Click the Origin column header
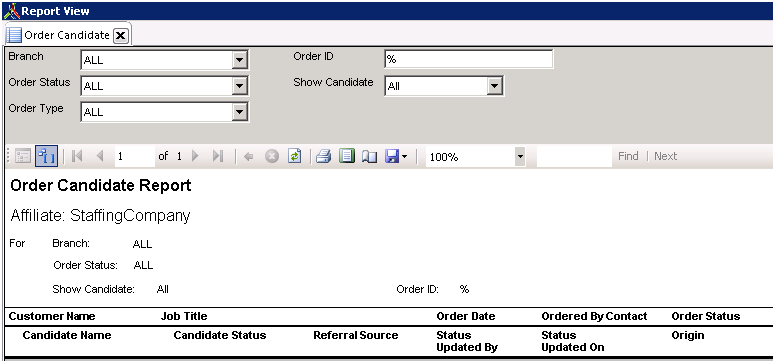 pyautogui.click(x=688, y=335)
